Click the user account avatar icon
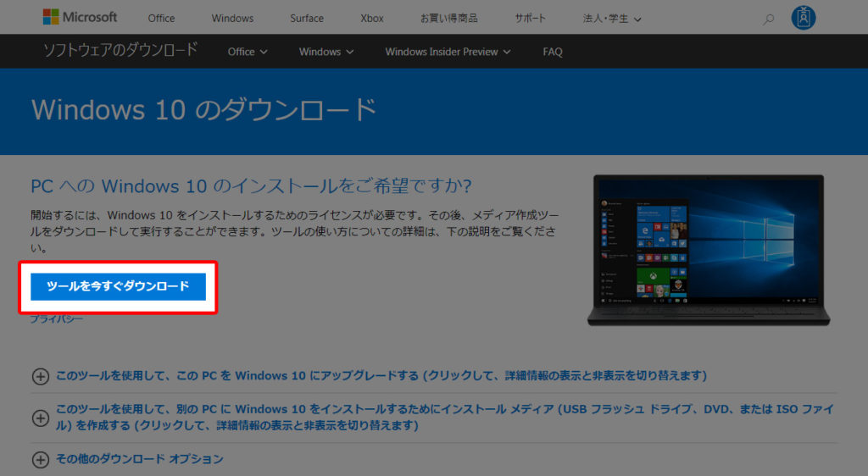Viewport: 868px width, 476px height. 803,18
